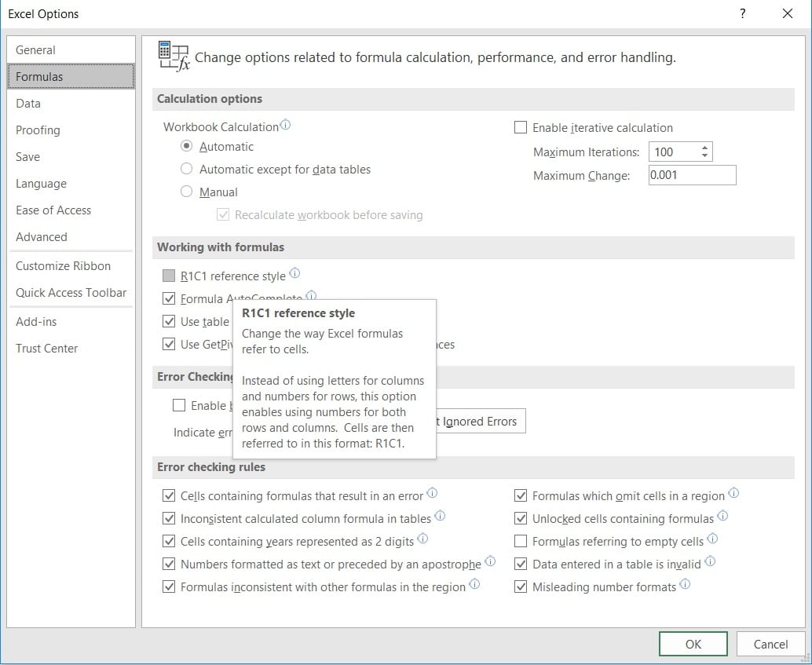Screen dimensions: 812x665
Task: Open the Language options category
Action: tap(71, 184)
